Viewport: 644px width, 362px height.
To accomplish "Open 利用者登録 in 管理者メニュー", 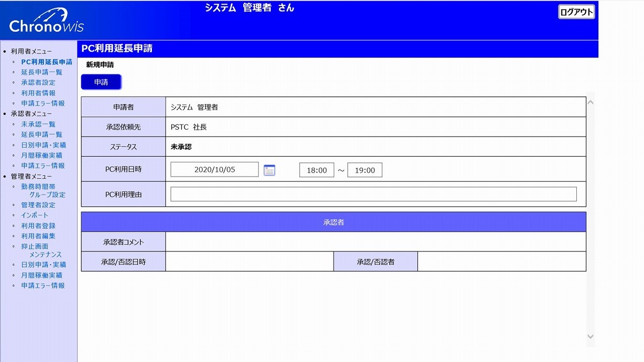I will (38, 226).
